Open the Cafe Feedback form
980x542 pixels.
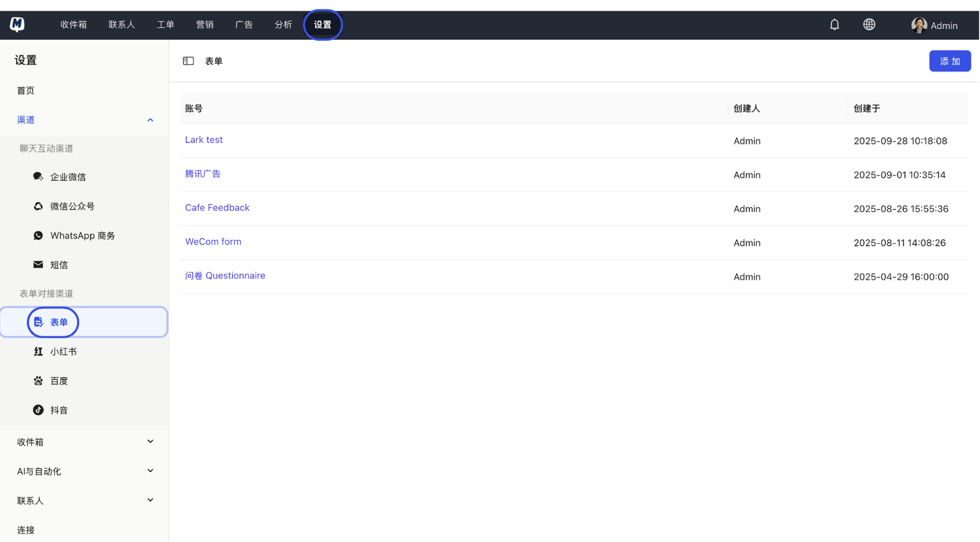point(217,207)
